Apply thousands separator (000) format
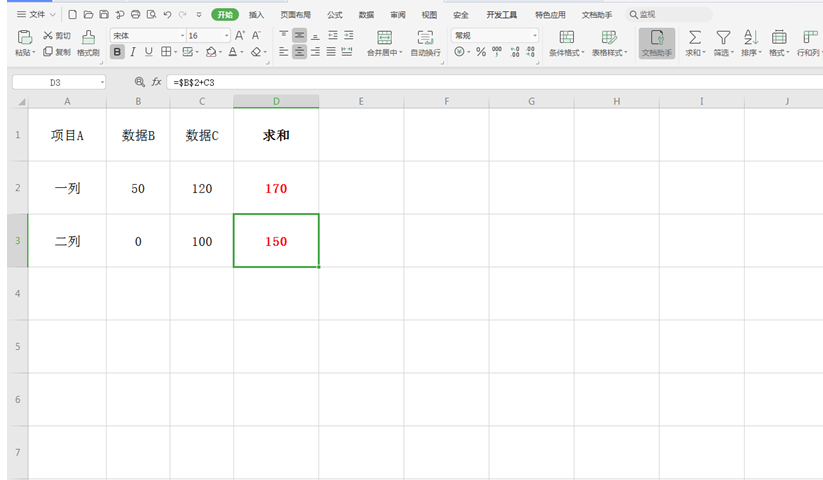The width and height of the screenshot is (823, 480). pyautogui.click(x=497, y=51)
